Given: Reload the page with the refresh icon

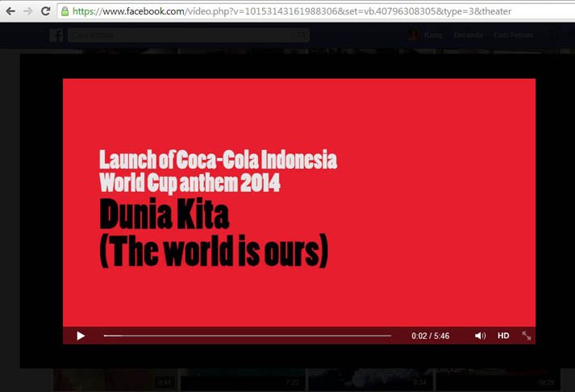Looking at the screenshot, I should [45, 11].
